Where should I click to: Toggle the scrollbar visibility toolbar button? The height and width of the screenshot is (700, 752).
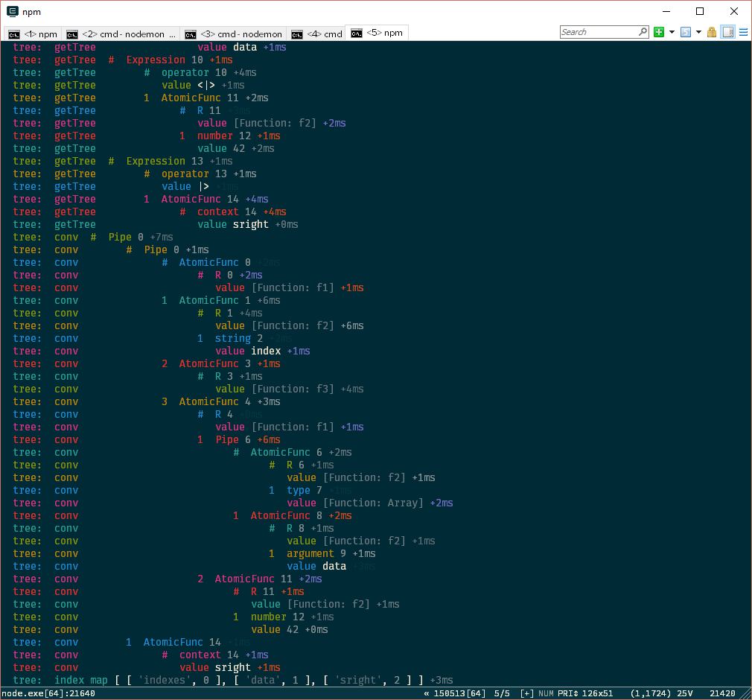727,32
